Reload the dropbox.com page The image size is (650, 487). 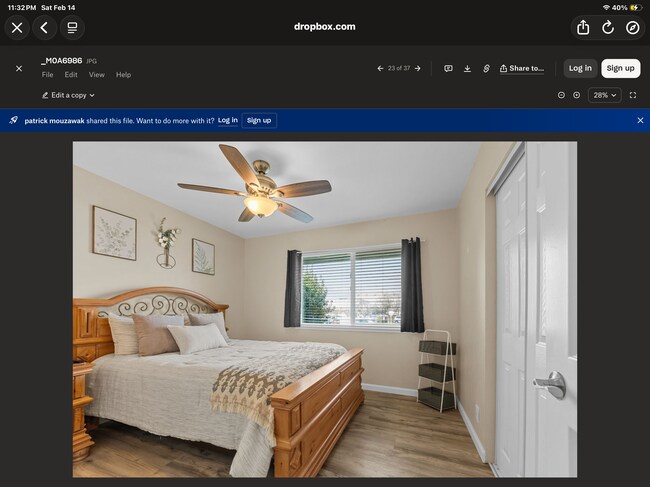608,27
